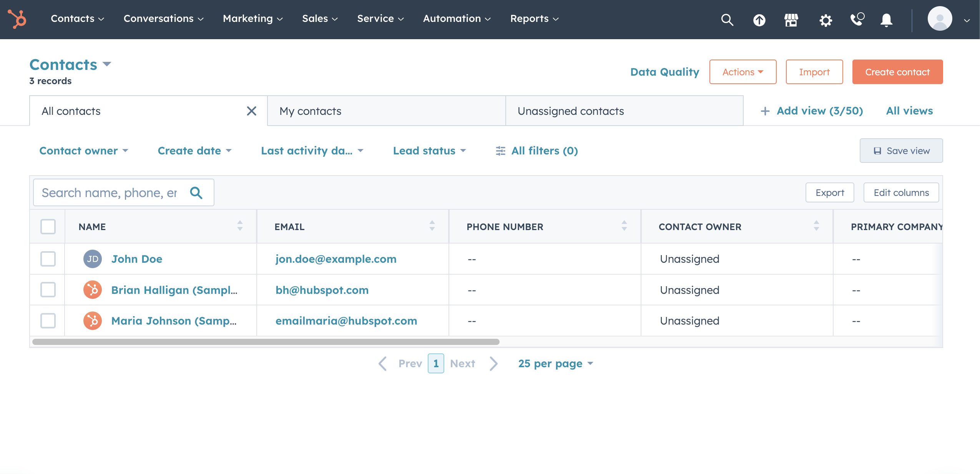The height and width of the screenshot is (474, 980).
Task: Click the horizontal table scrollbar
Action: tap(266, 341)
